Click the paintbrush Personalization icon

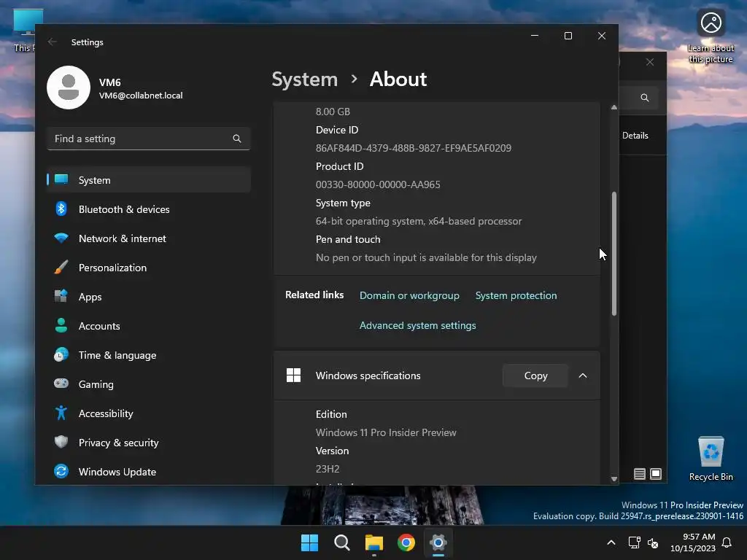61,267
